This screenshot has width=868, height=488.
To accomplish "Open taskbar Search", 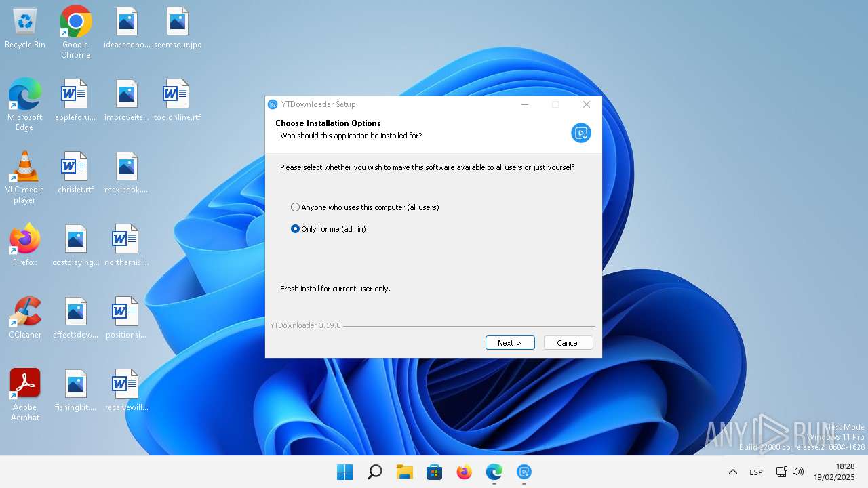I will click(374, 472).
